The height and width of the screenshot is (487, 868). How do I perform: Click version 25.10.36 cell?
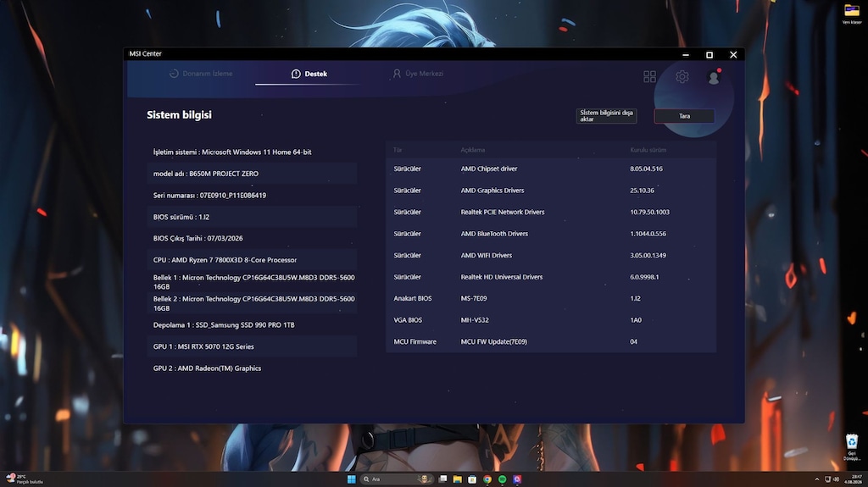pyautogui.click(x=642, y=191)
